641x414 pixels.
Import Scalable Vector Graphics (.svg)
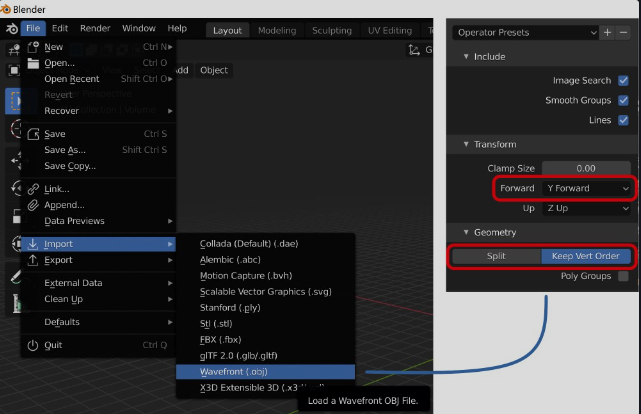(x=266, y=291)
